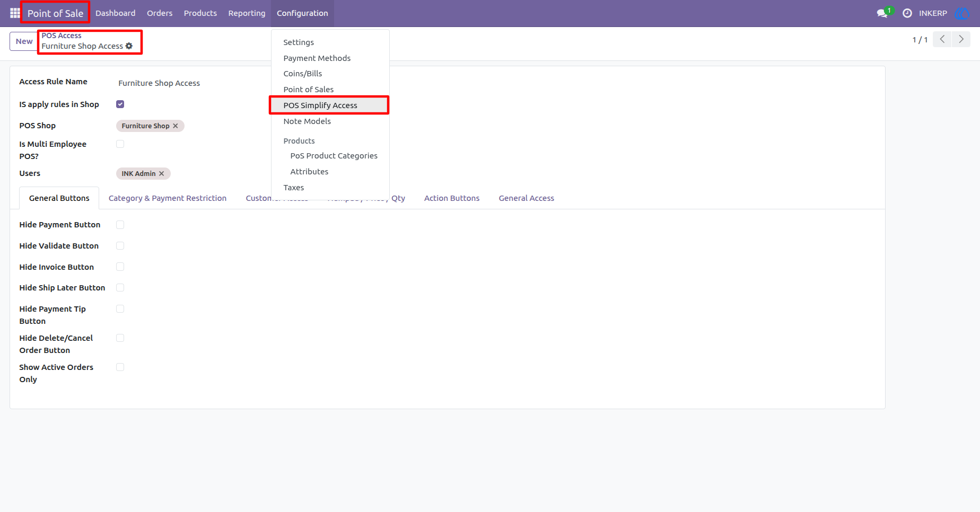This screenshot has width=980, height=512.
Task: Remove the INK Admin user tag
Action: [x=162, y=174]
